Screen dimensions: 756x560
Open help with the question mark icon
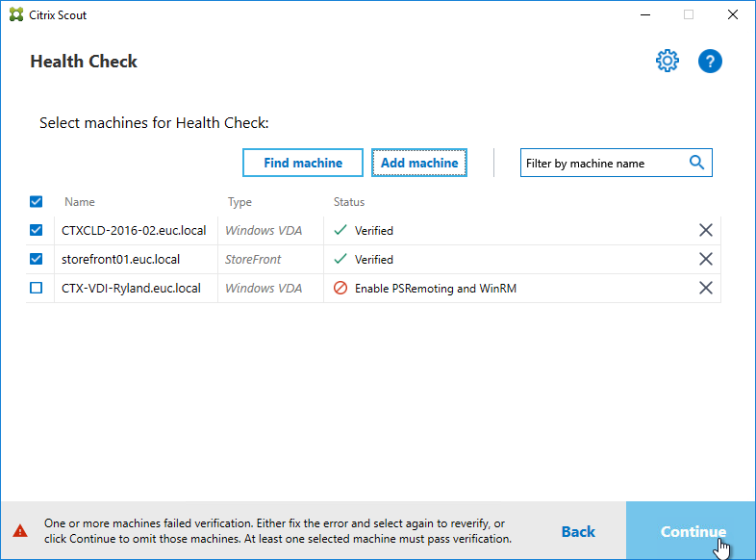(x=710, y=62)
